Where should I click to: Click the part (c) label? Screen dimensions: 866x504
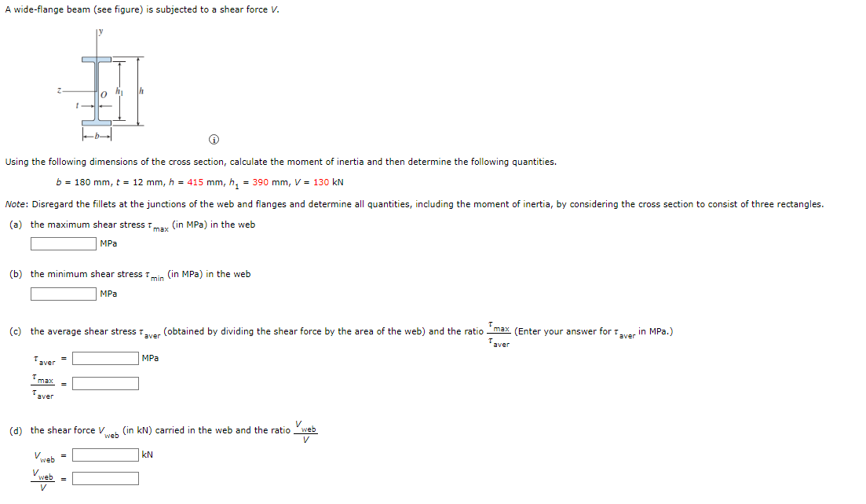[16, 332]
